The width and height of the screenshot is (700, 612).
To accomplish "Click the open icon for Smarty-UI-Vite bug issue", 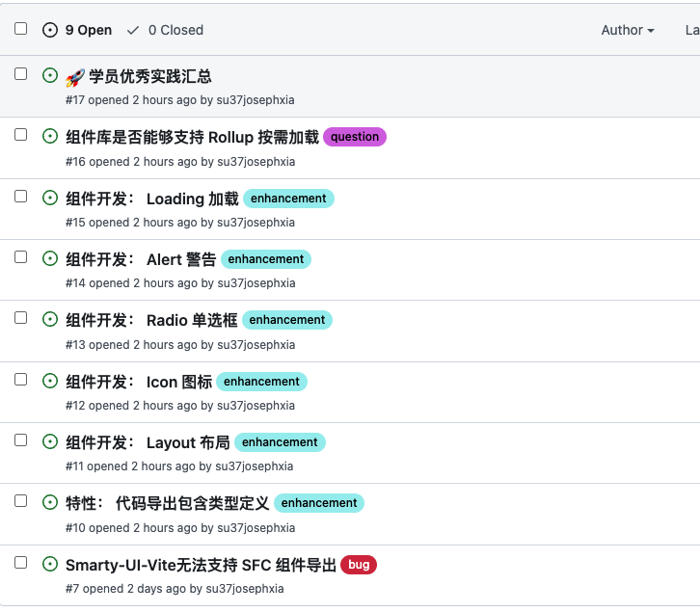I will click(50, 564).
